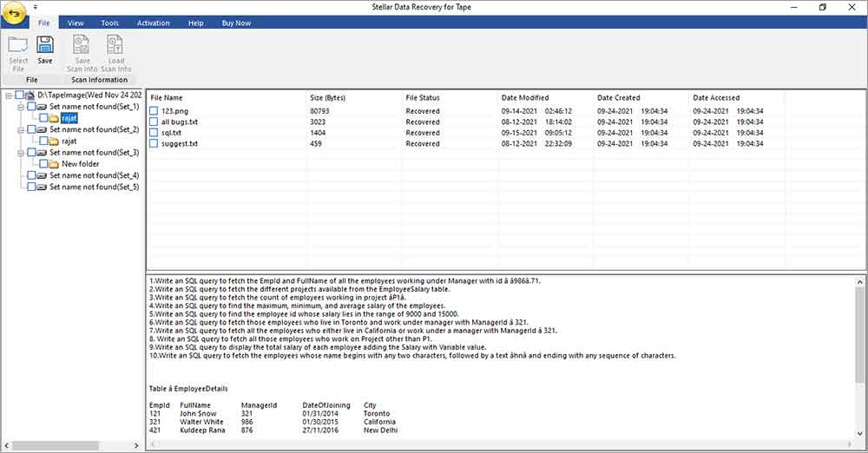Collapse the root TapeImage tree node
The image size is (868, 453).
point(8,95)
